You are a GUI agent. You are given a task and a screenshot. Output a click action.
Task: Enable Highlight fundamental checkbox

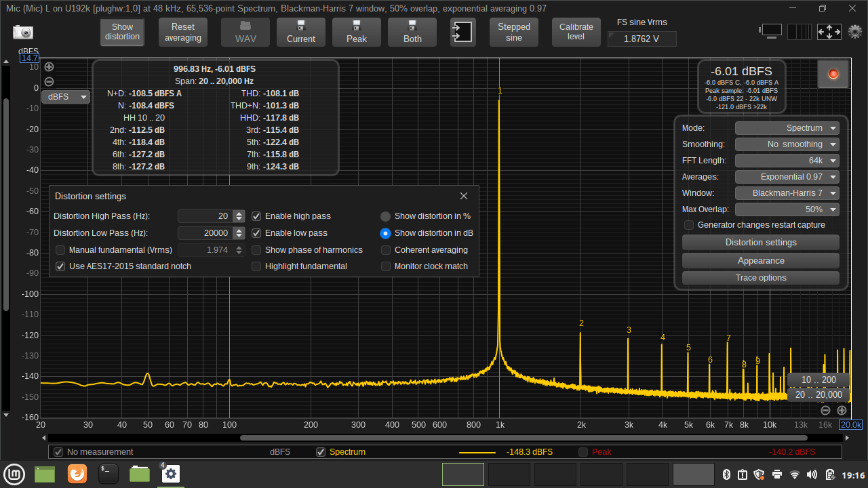256,266
